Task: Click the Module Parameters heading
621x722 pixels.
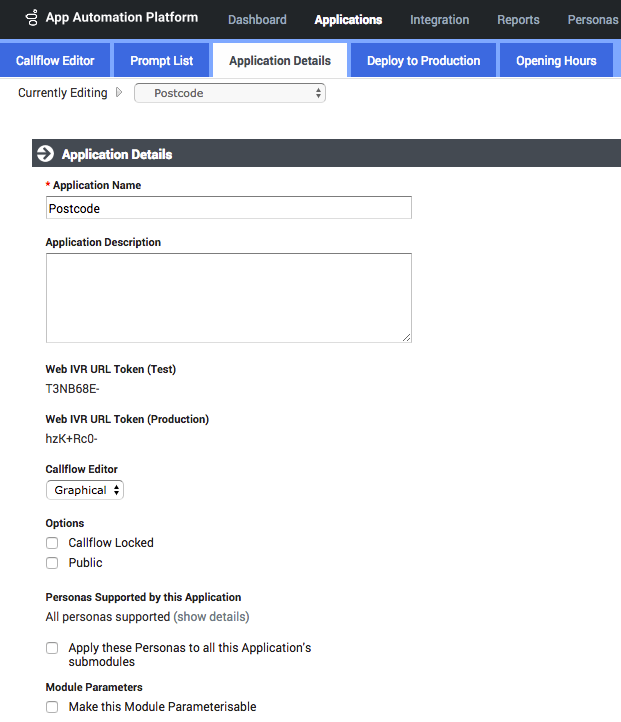Action: 94,687
